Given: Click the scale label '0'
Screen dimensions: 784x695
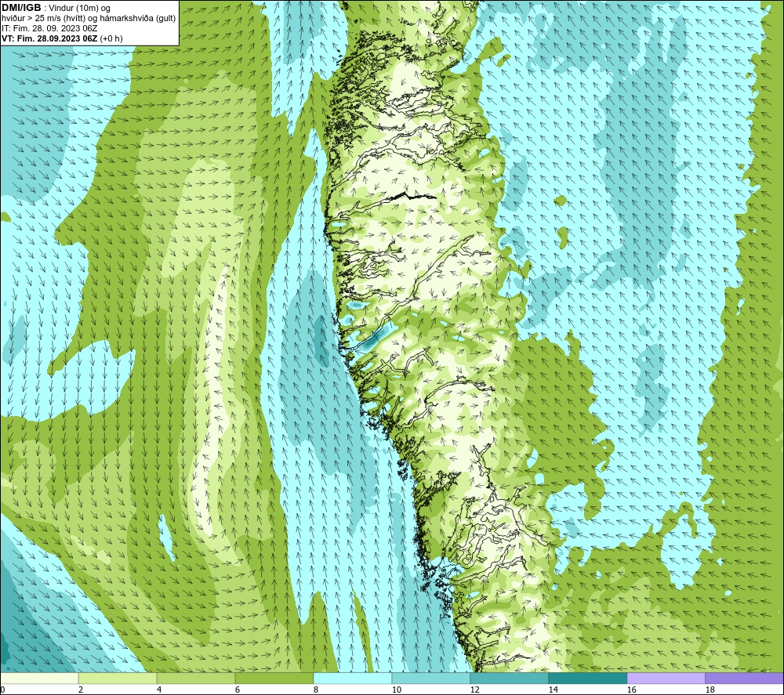Looking at the screenshot, I should pos(3,690).
